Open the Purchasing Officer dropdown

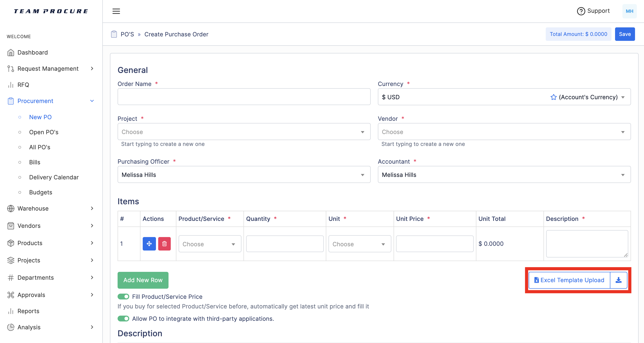pyautogui.click(x=244, y=175)
